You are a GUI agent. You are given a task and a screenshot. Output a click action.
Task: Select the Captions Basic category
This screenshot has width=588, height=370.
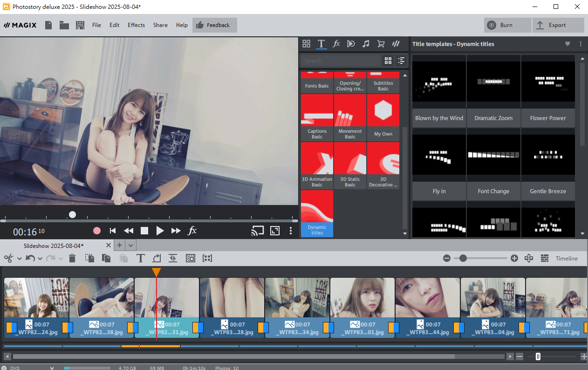click(x=317, y=117)
